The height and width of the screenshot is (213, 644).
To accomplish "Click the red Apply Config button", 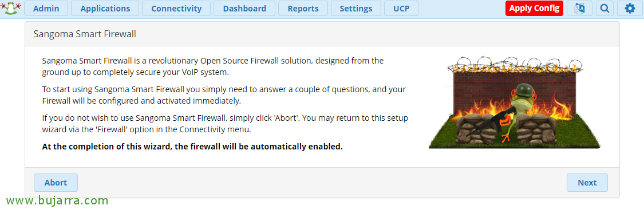I will tap(534, 8).
